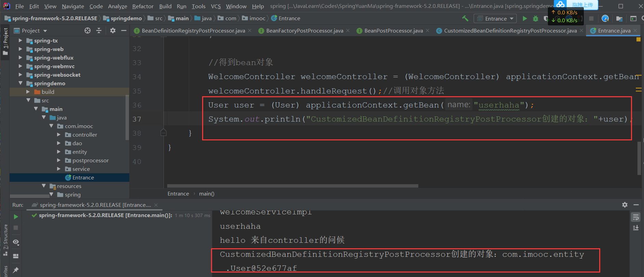Expand the spring-tx module

point(20,40)
